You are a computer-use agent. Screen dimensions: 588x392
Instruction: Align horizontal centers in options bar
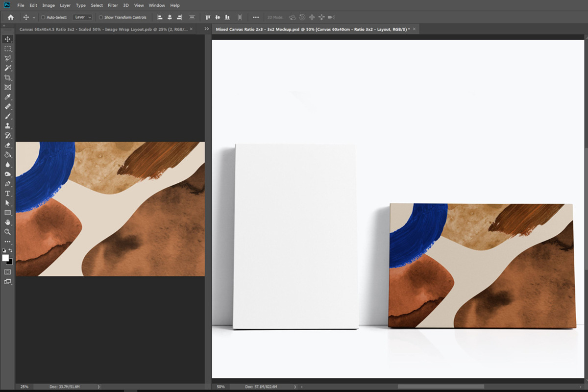tap(170, 17)
